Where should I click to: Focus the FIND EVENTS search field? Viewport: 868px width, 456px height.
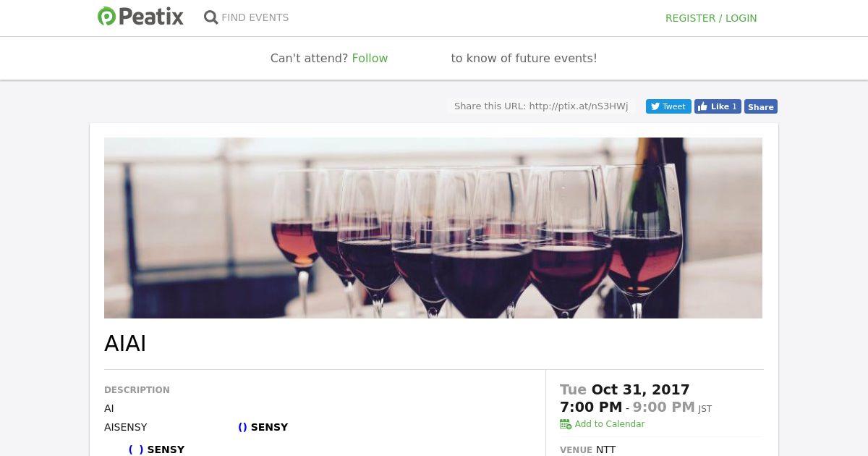[255, 17]
